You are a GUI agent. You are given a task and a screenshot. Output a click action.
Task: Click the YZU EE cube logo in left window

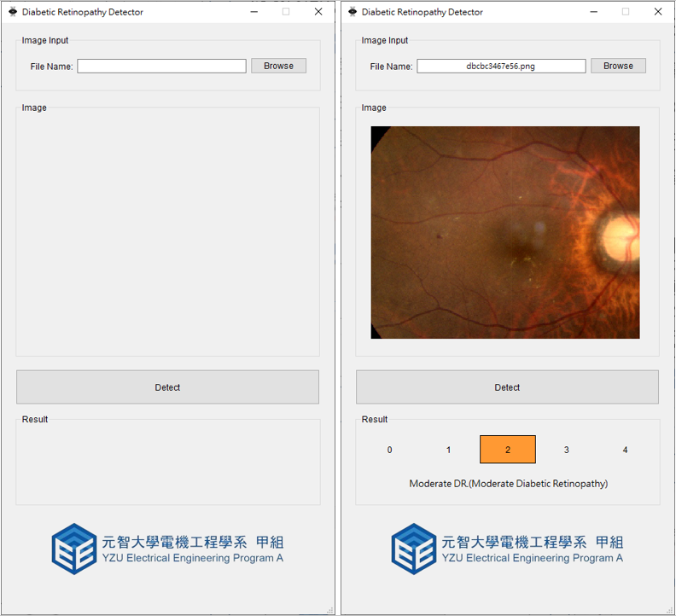(x=74, y=549)
